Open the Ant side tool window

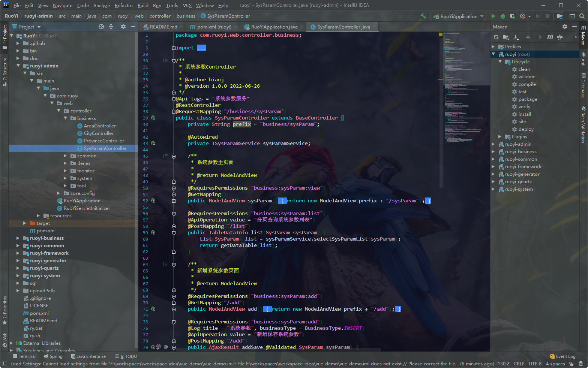point(583,59)
